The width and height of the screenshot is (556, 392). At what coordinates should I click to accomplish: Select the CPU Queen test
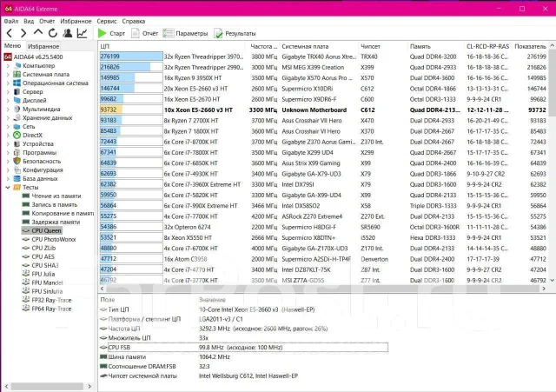tap(42, 230)
